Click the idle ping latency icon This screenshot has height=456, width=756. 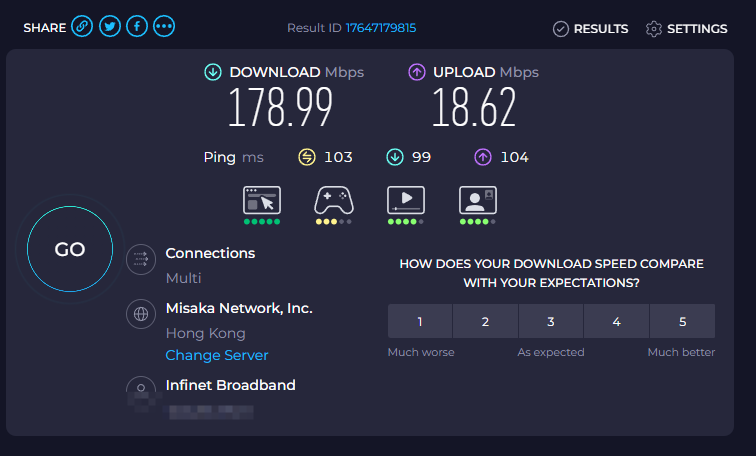tap(307, 157)
